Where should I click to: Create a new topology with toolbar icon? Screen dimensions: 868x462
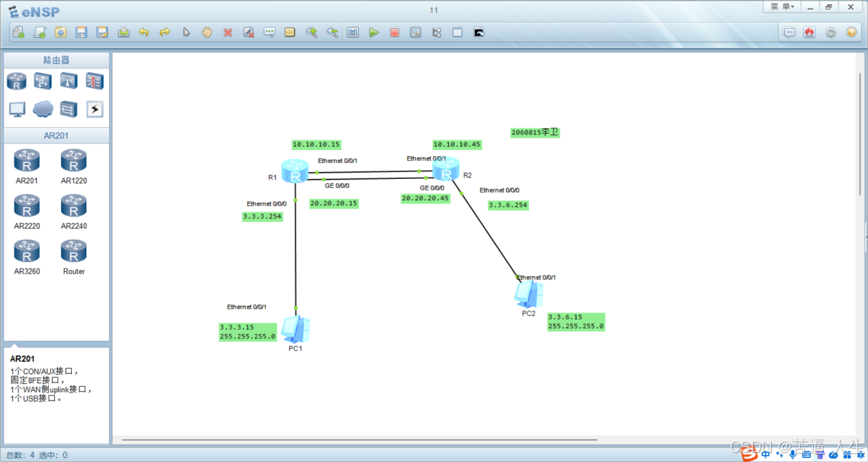pyautogui.click(x=18, y=32)
